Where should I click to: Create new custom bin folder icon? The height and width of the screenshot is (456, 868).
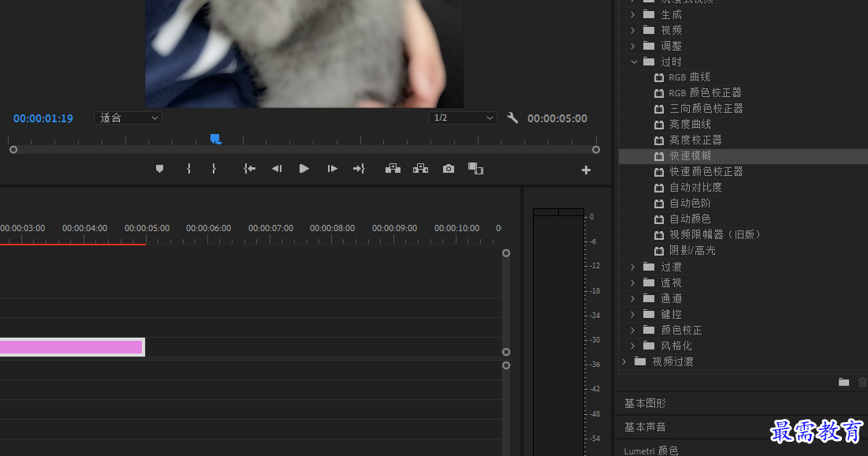click(844, 382)
